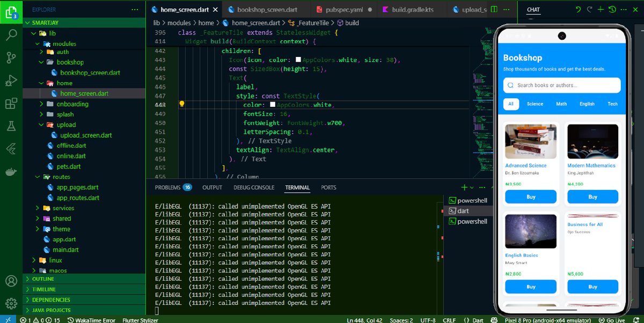644x323 pixels.
Task: Click WakaTime Error in the status bar
Action: 91,320
